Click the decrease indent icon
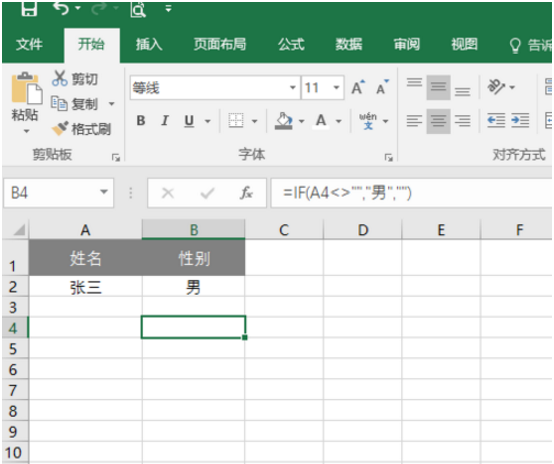 pos(496,121)
